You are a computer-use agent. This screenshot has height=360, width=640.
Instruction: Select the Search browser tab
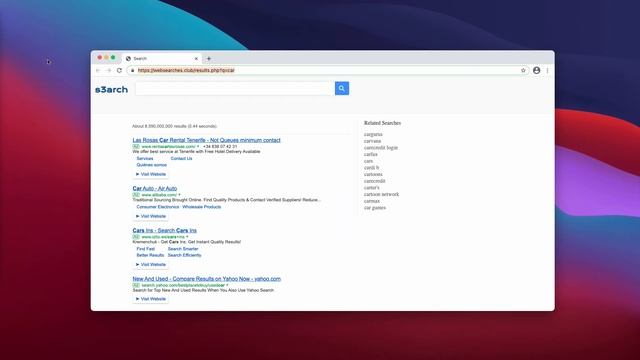pyautogui.click(x=161, y=58)
